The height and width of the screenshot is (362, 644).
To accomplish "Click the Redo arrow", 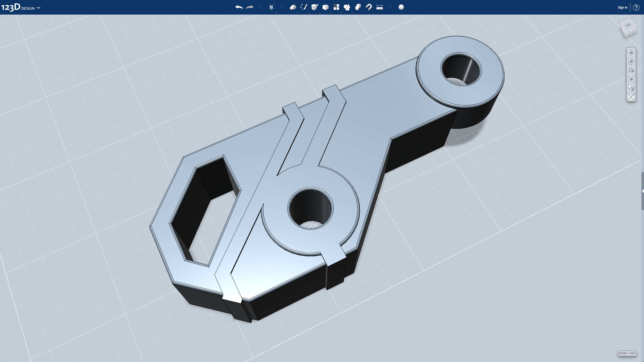I will [250, 7].
